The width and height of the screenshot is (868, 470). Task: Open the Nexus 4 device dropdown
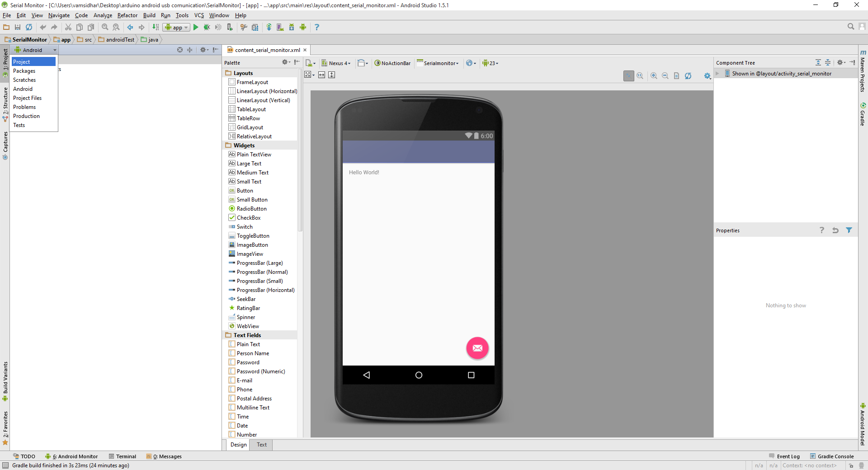[336, 63]
